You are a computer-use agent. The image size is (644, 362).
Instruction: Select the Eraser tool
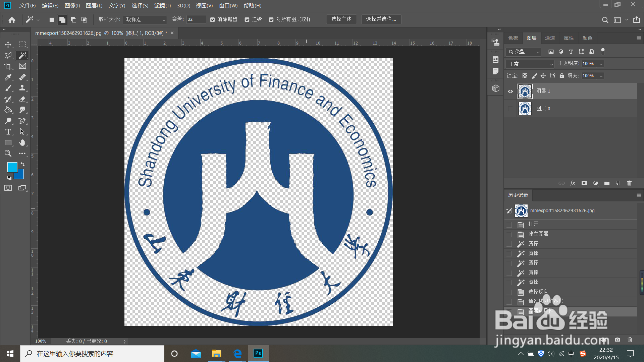22,99
